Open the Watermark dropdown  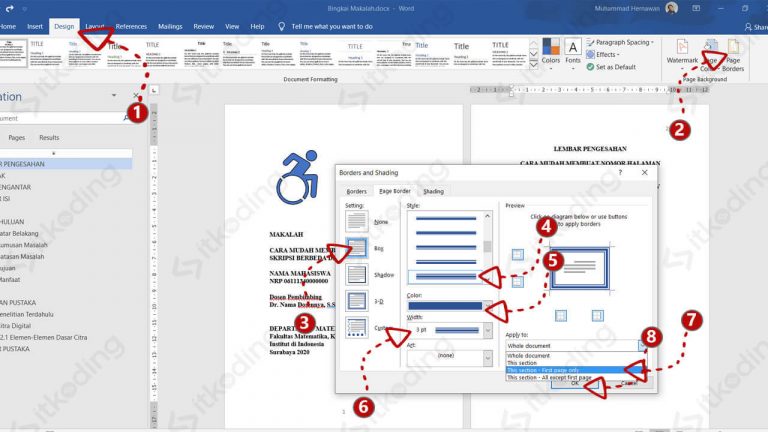682,53
